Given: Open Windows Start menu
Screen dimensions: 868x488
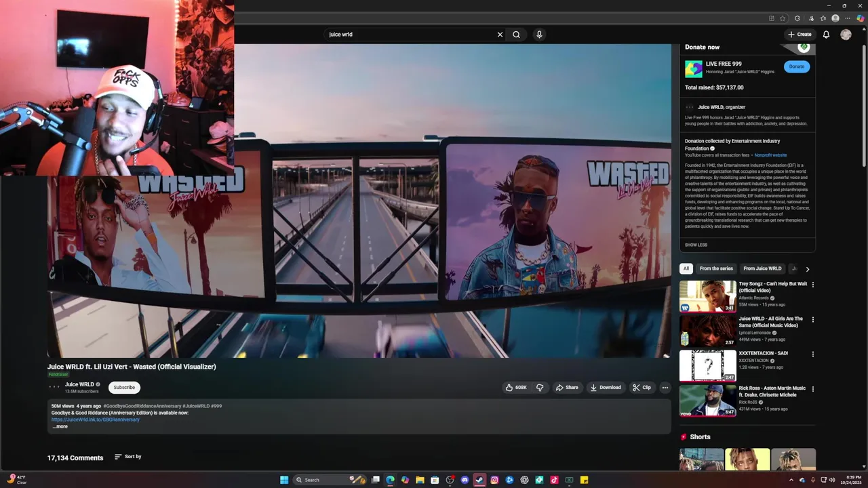Looking at the screenshot, I should [x=284, y=480].
